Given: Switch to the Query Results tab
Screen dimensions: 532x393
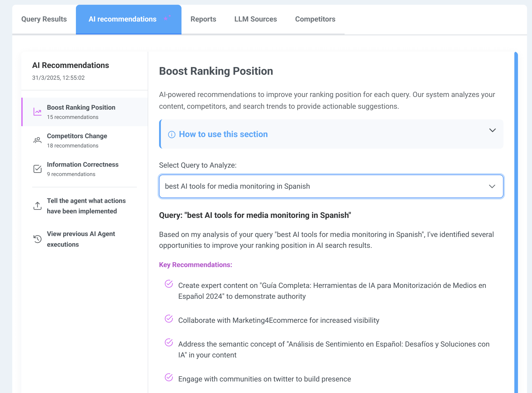Looking at the screenshot, I should [x=44, y=19].
